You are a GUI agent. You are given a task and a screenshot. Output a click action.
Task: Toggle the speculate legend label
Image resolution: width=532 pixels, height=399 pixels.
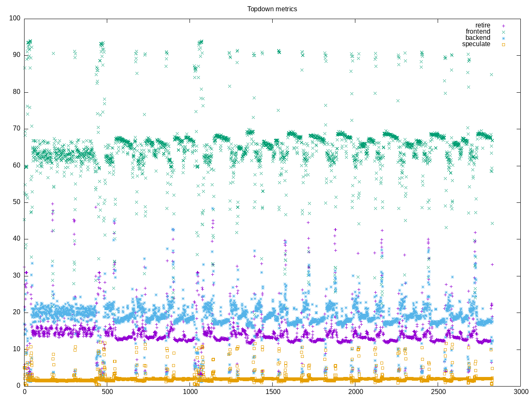[x=476, y=44]
